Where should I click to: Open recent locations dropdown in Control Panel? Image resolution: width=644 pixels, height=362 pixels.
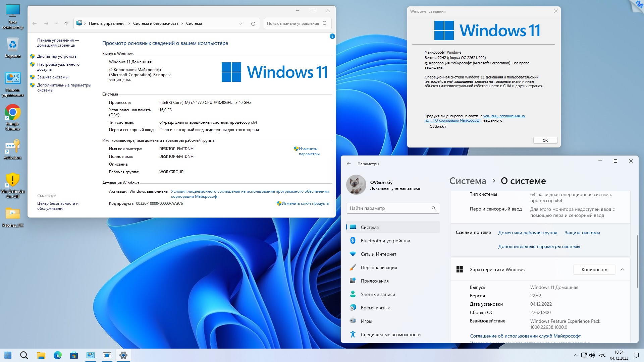56,23
